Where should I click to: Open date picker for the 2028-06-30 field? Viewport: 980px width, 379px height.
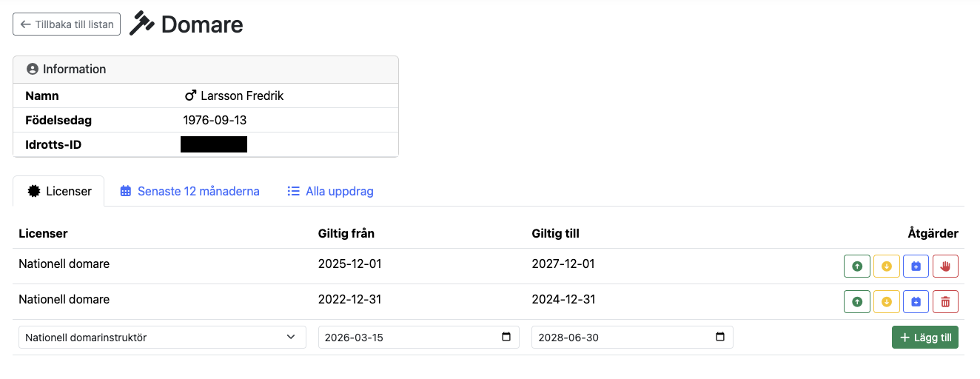[x=720, y=338]
